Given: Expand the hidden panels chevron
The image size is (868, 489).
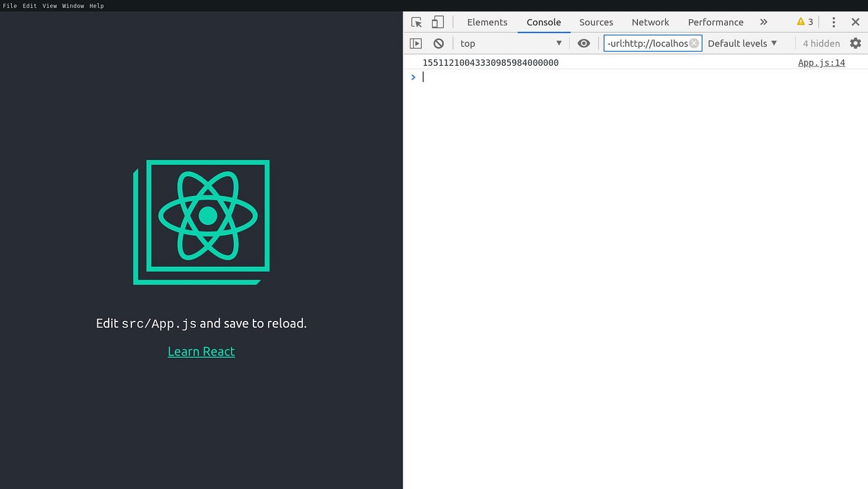Looking at the screenshot, I should pyautogui.click(x=764, y=22).
